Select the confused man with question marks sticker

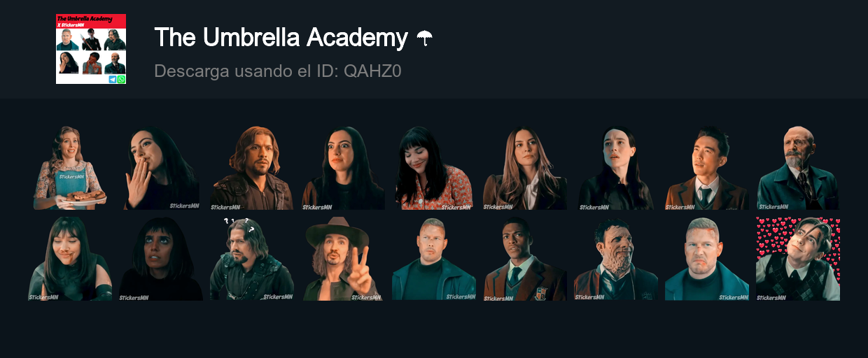252,259
